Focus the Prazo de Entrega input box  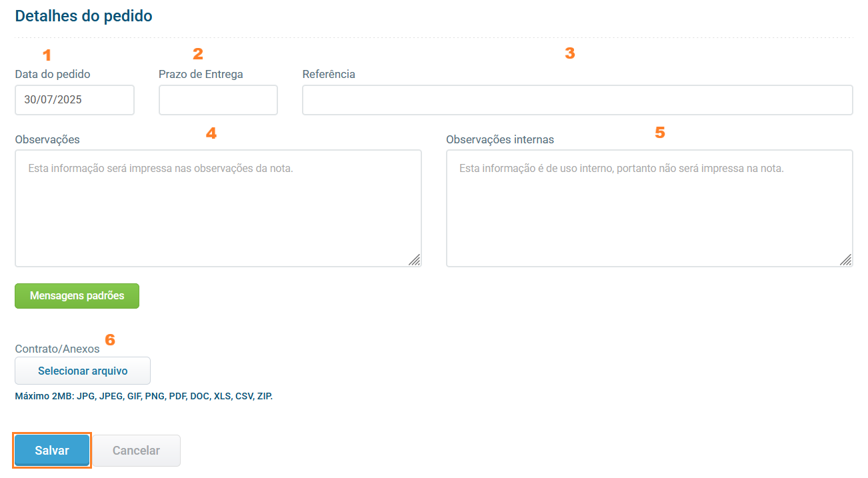[218, 100]
